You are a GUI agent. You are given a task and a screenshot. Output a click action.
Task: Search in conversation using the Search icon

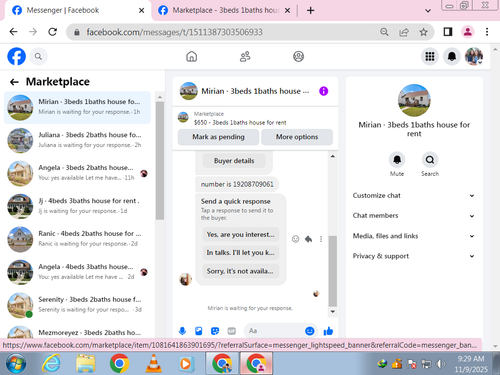[430, 160]
